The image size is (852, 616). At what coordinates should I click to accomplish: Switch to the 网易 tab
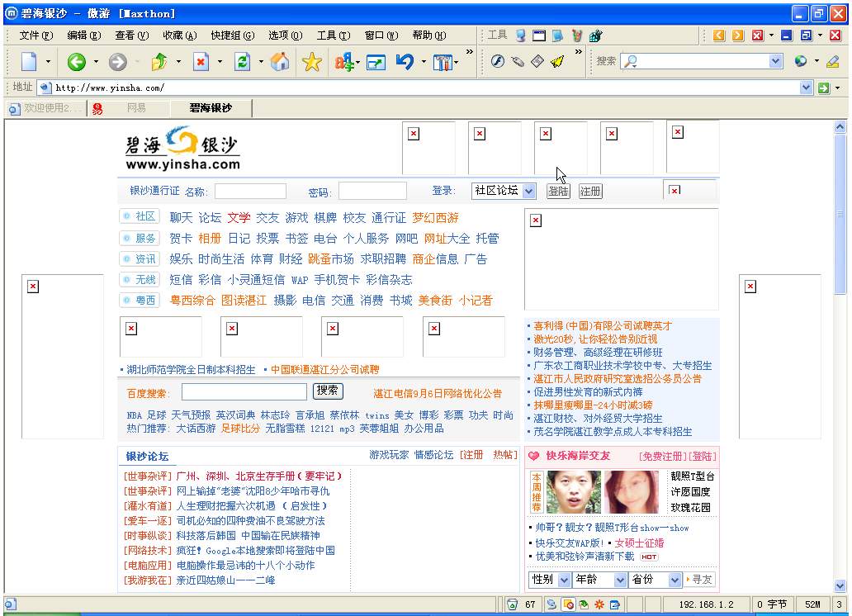pos(130,108)
